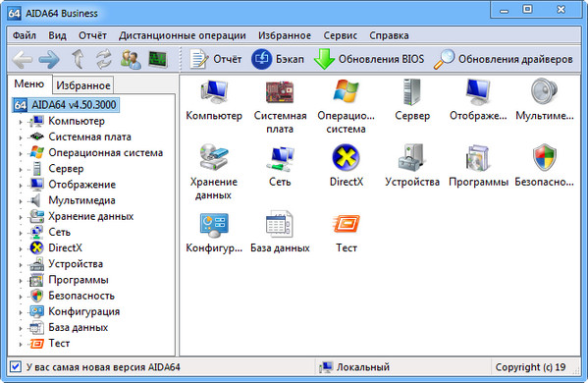Open the Мультимедиа speaker icon in the main pane
Image resolution: width=588 pixels, height=383 pixels.
(x=544, y=91)
